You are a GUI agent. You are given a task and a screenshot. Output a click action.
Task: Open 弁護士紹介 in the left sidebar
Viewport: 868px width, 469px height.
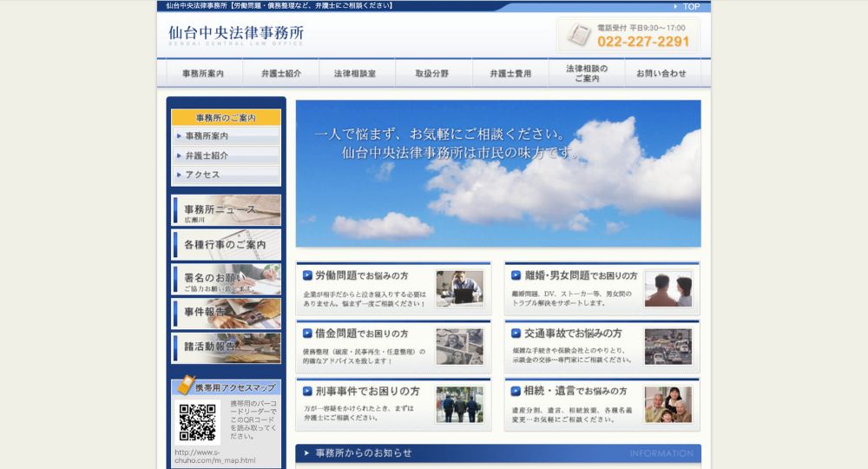click(207, 155)
